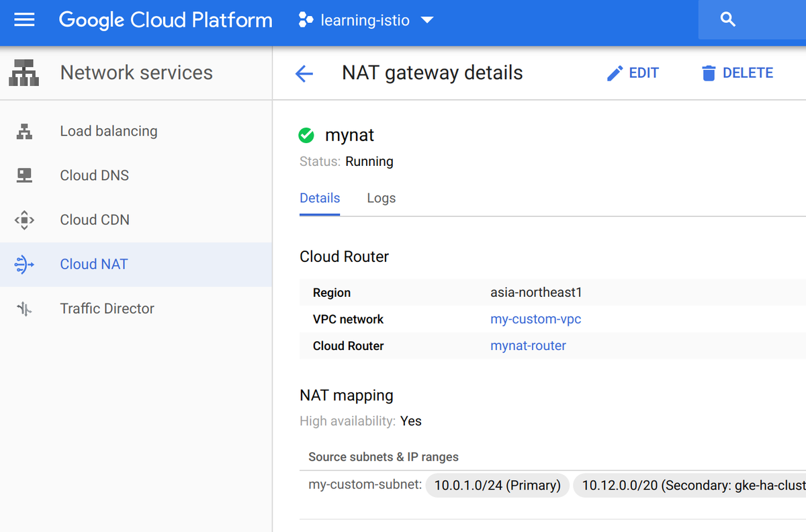Click the learning-istio project name
Viewport: 806px width, 532px height.
click(x=365, y=20)
